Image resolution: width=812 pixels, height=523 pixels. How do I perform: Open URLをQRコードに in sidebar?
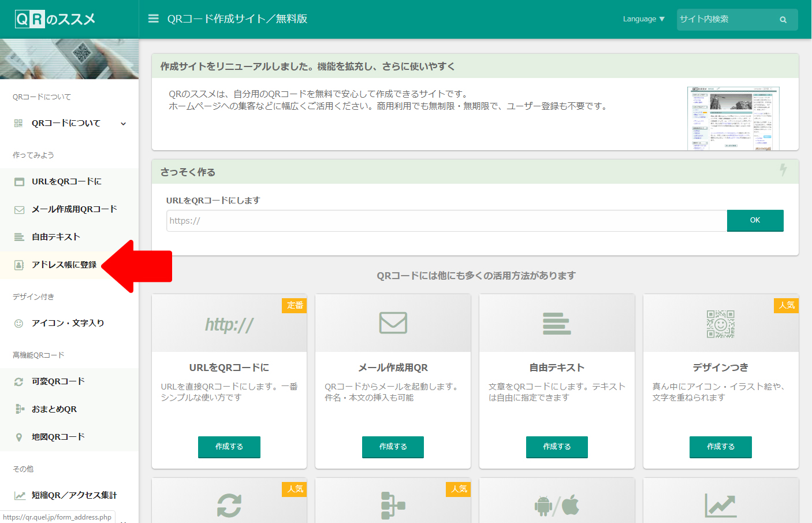[x=69, y=181]
